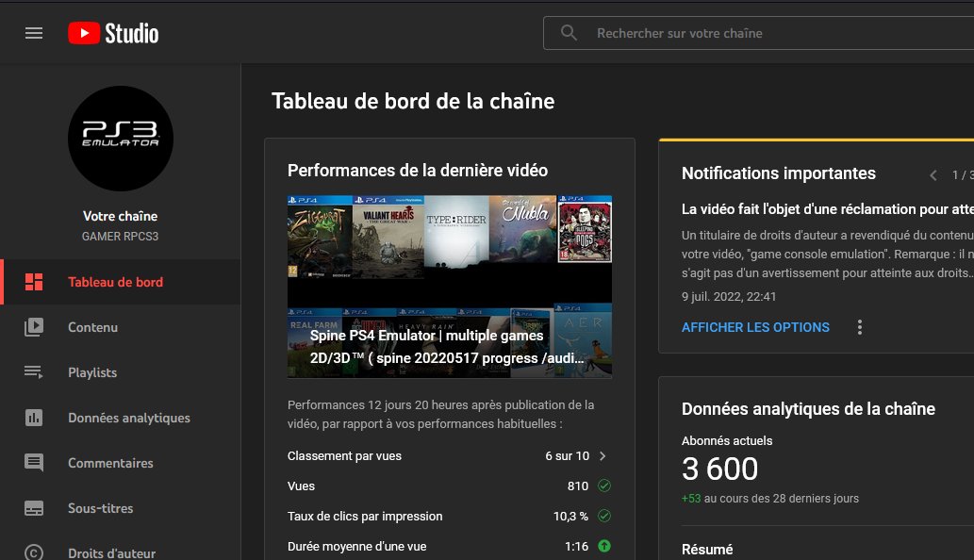Click the Contenu video library icon
Viewport: 974px width, 560px height.
[x=34, y=327]
